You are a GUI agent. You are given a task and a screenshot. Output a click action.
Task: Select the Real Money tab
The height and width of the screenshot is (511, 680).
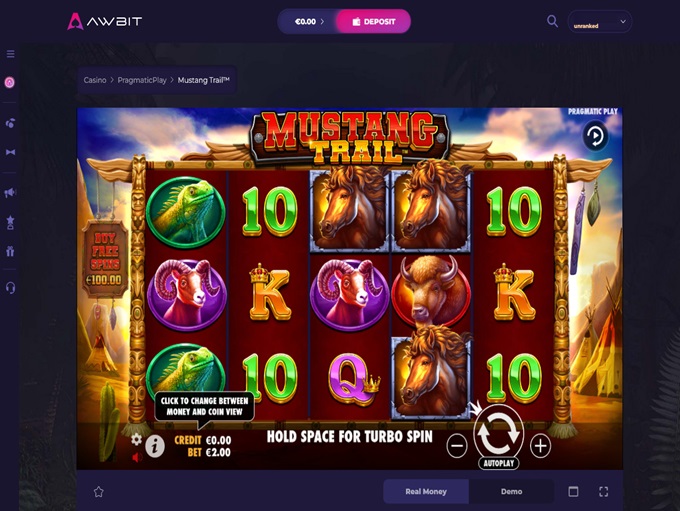[x=426, y=491]
